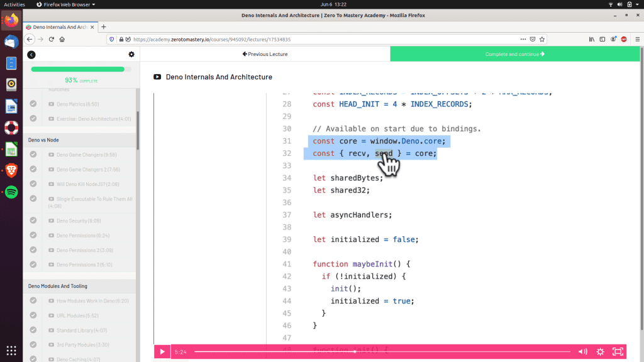The height and width of the screenshot is (362, 644).
Task: Show all applications grid
Action: coord(11,351)
